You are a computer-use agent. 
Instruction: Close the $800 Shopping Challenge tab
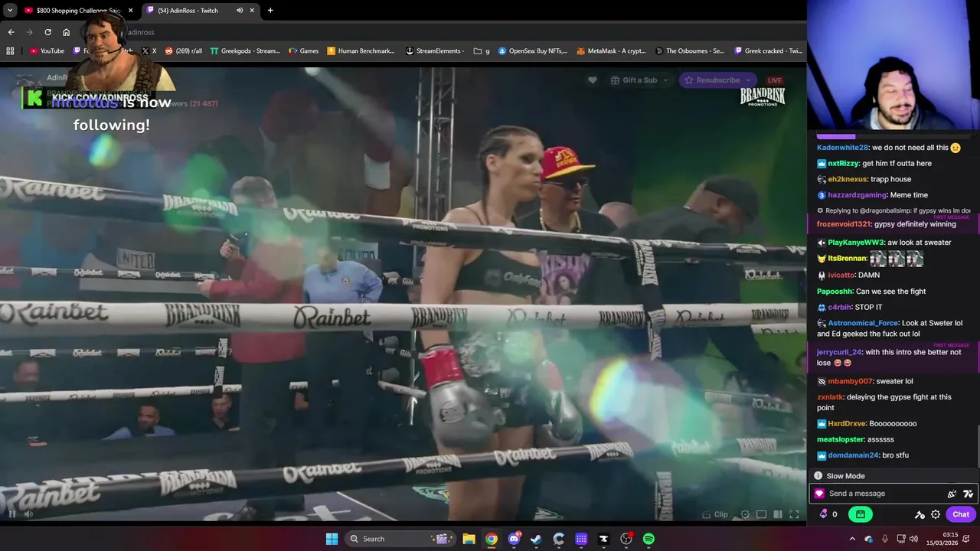(130, 10)
